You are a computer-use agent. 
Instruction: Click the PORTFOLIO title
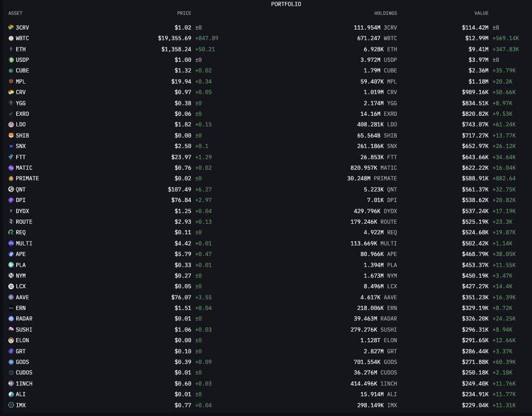click(286, 4)
